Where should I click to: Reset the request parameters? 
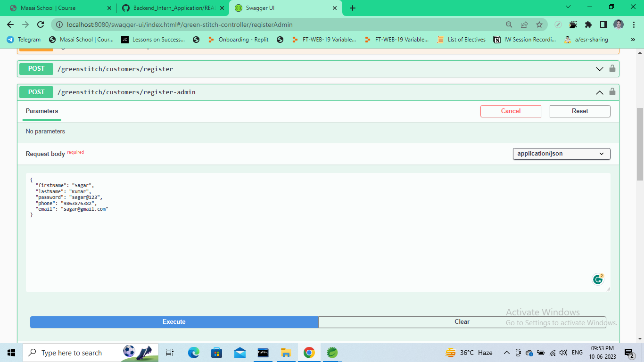(579, 111)
